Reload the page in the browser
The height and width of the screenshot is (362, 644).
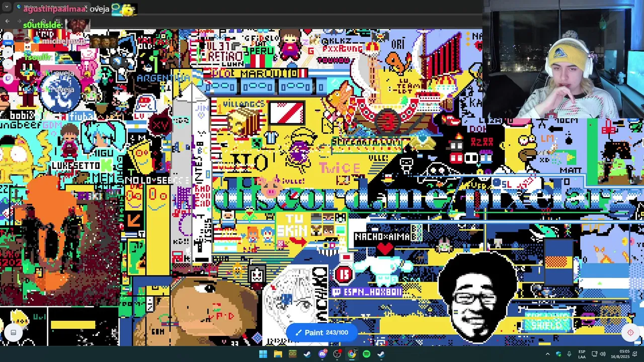pyautogui.click(x=31, y=21)
